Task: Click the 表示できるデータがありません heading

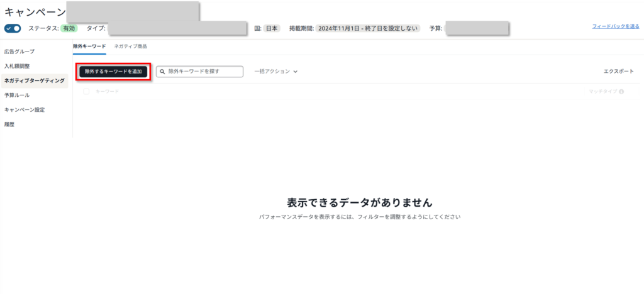Action: pos(360,202)
